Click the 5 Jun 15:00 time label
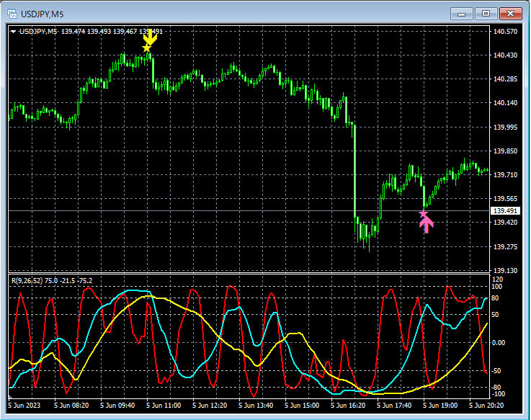The width and height of the screenshot is (531, 420). pos(302,406)
